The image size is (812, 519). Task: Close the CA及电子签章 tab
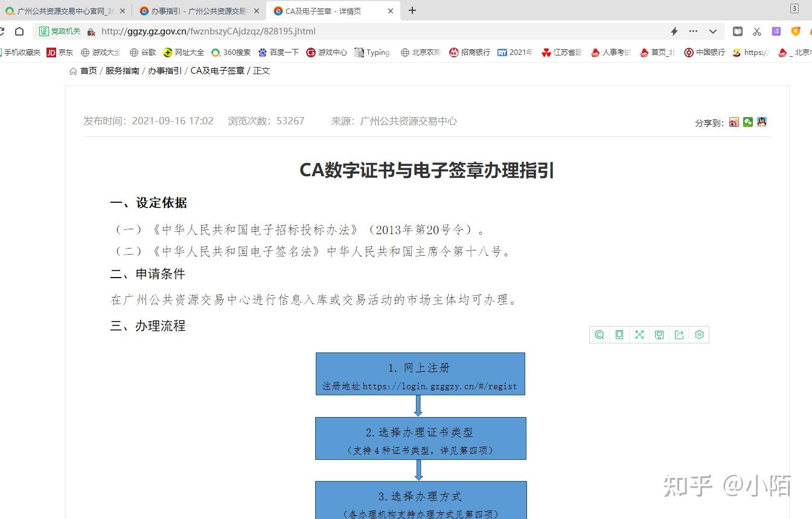point(391,11)
